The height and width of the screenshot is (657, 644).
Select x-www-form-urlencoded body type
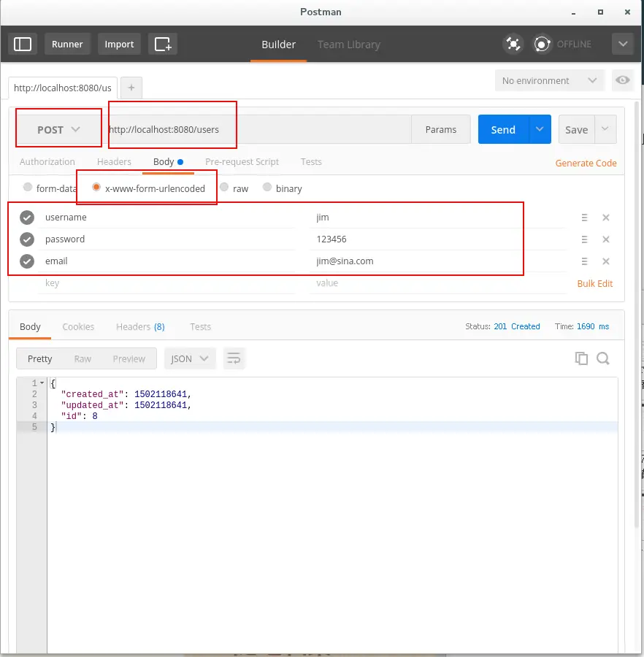click(x=96, y=188)
